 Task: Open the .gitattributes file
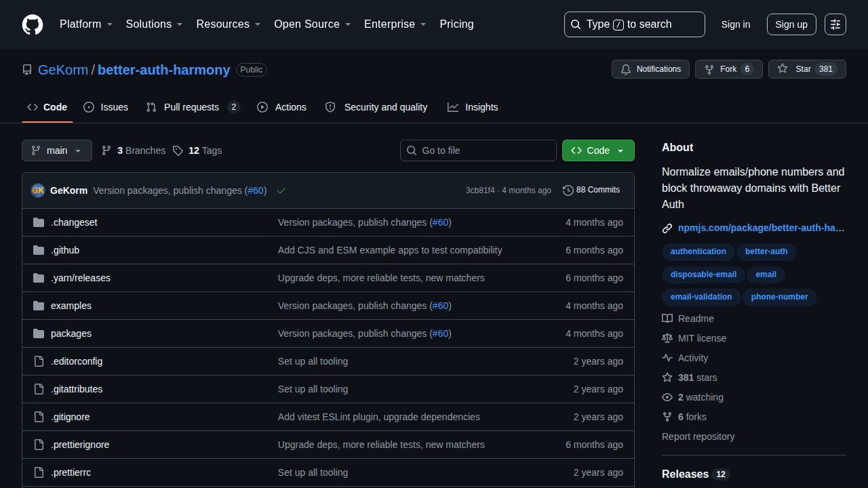(77, 389)
